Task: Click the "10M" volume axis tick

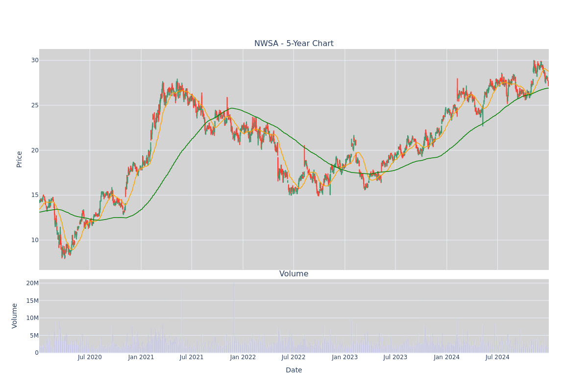Action: [x=32, y=318]
